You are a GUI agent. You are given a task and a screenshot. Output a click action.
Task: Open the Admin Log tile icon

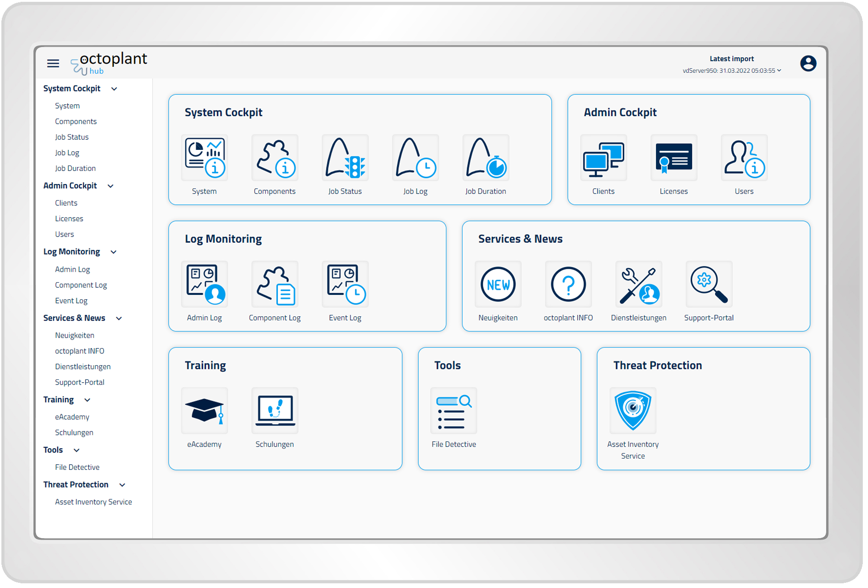point(204,285)
